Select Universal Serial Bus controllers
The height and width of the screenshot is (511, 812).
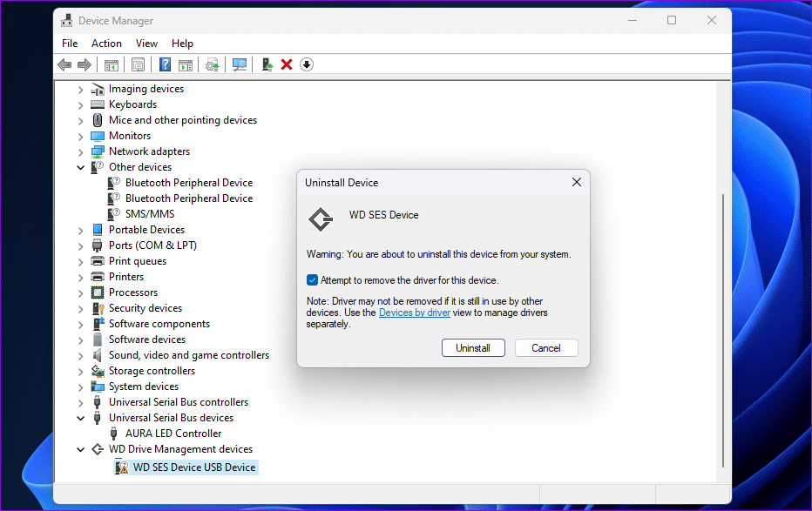pos(179,402)
